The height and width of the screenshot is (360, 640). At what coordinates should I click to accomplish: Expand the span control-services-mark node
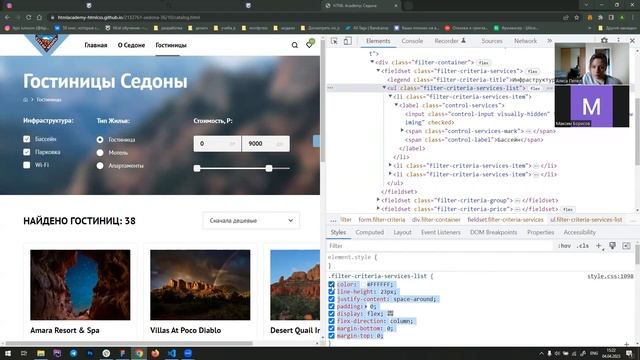click(402, 131)
